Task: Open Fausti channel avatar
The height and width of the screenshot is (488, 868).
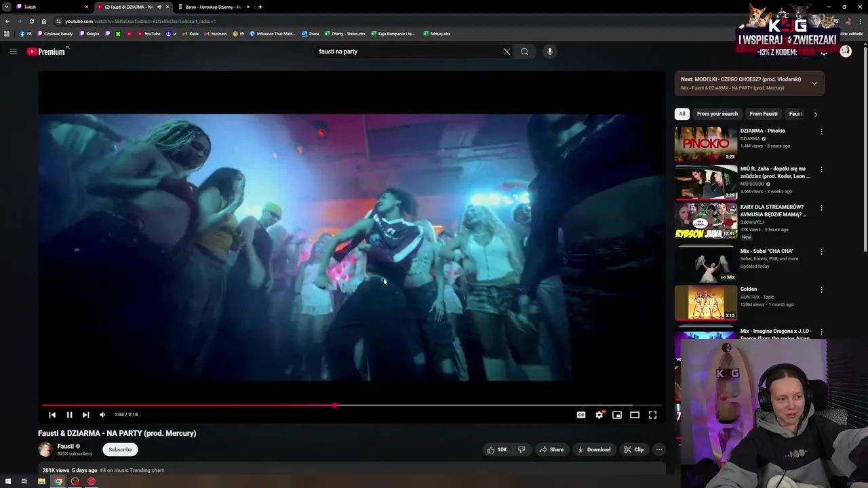Action: coord(45,449)
